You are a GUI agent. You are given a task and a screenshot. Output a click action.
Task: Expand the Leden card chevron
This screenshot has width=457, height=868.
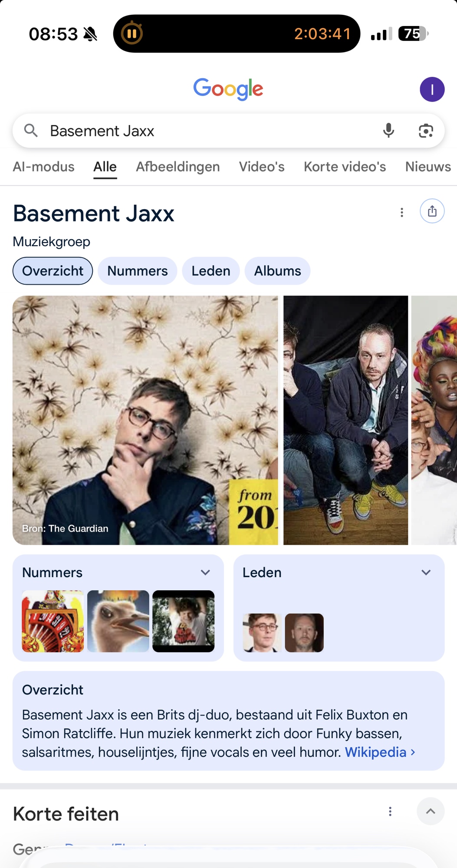coord(426,572)
